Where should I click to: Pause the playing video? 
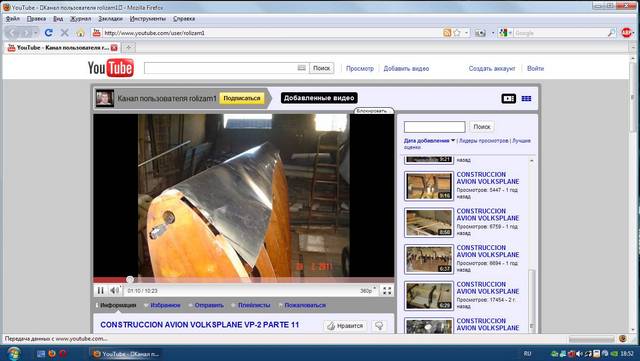(x=100, y=290)
